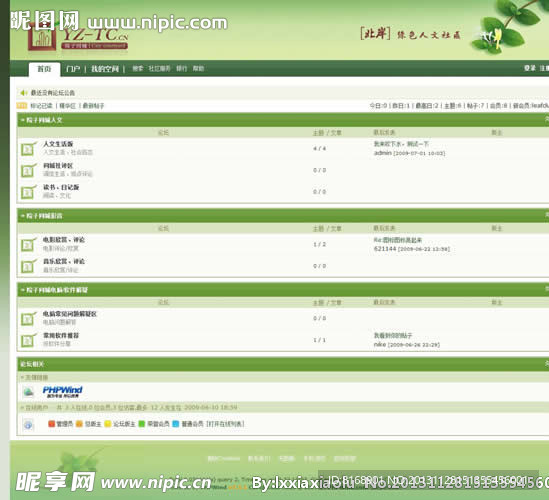Click the forum icon beside 音乐欣赏、评论
Viewport: 549px width, 500px height.
28,266
